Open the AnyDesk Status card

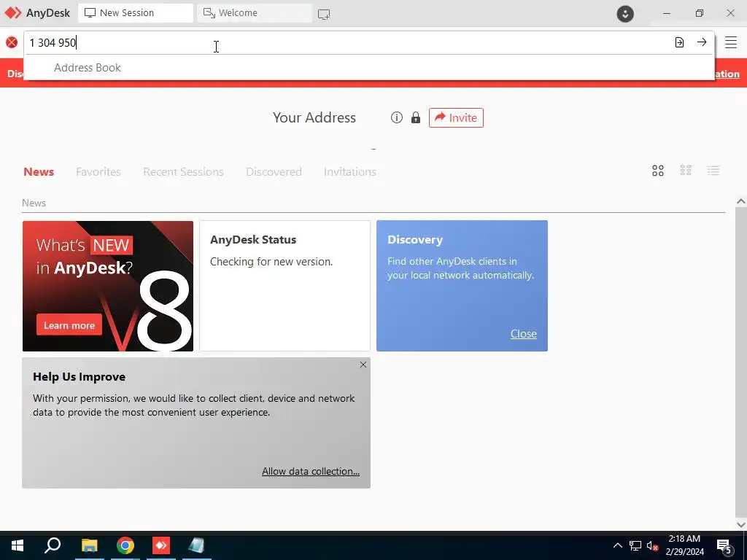tap(285, 286)
